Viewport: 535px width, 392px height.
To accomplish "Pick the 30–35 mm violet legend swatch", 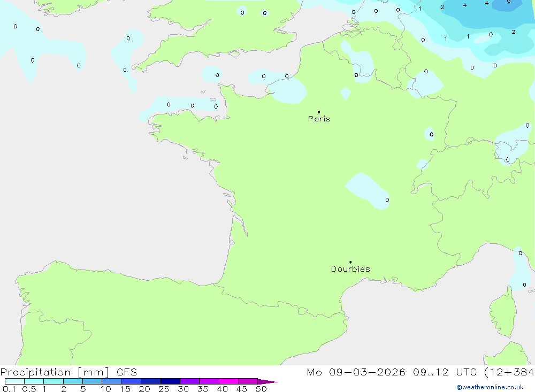I will click(189, 381).
